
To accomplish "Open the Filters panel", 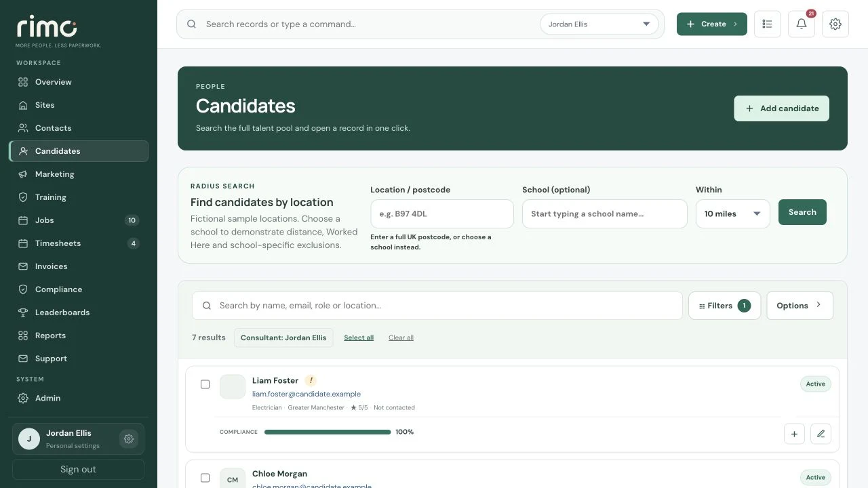I will click(724, 306).
